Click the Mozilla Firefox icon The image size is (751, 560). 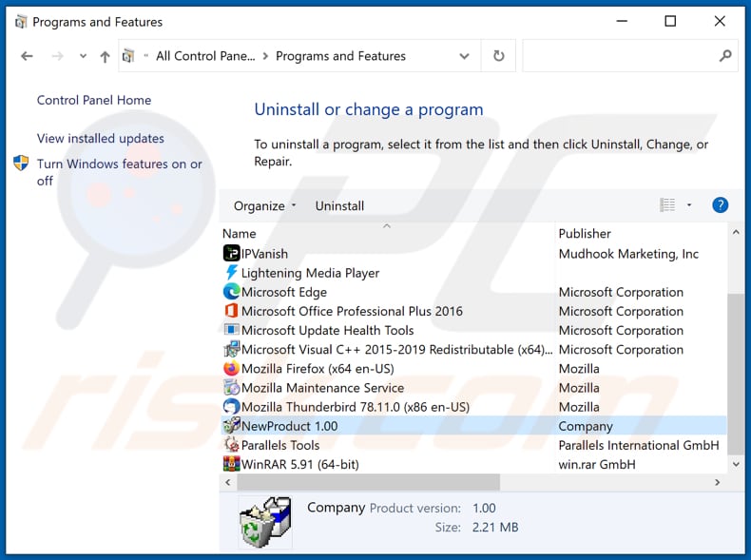coord(231,368)
